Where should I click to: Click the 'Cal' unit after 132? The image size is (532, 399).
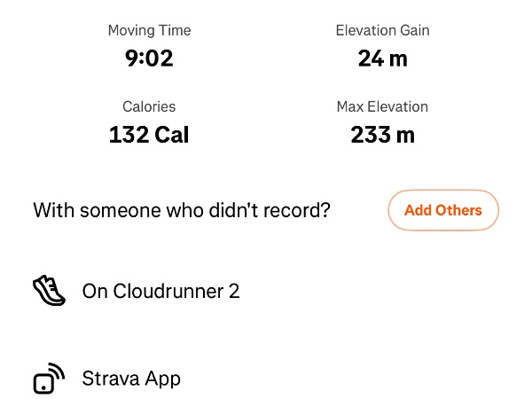[172, 135]
